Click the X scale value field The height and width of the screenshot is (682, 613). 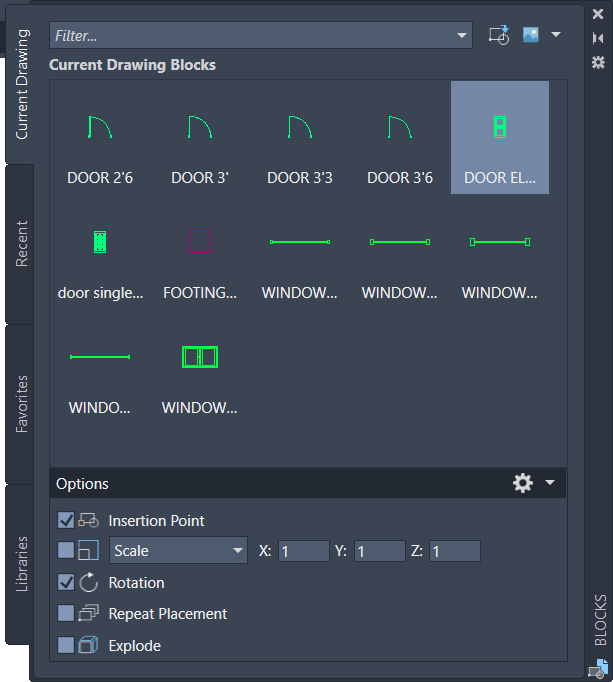click(x=304, y=551)
